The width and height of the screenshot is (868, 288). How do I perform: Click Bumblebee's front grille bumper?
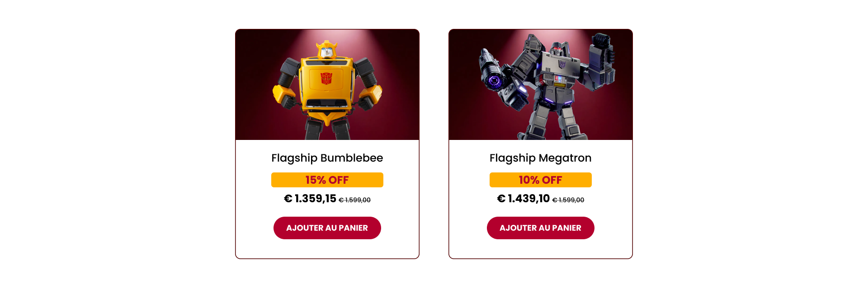(x=327, y=104)
